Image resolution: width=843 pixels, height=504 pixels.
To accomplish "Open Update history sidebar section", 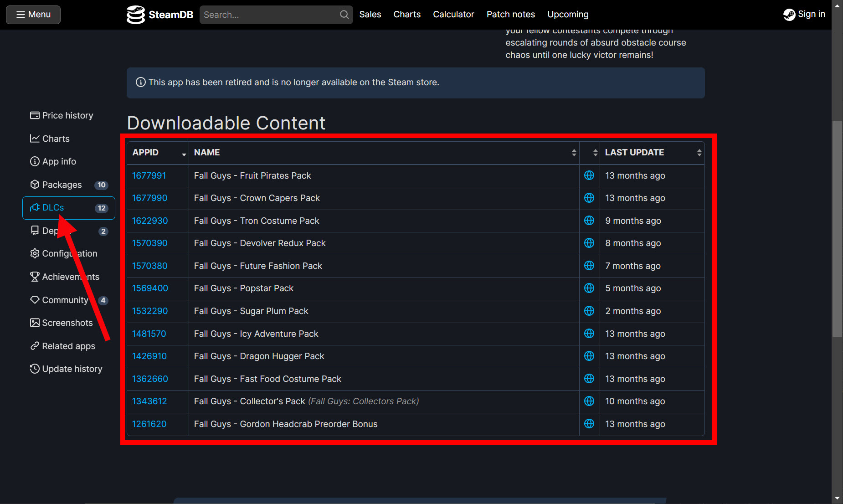I will tap(68, 369).
